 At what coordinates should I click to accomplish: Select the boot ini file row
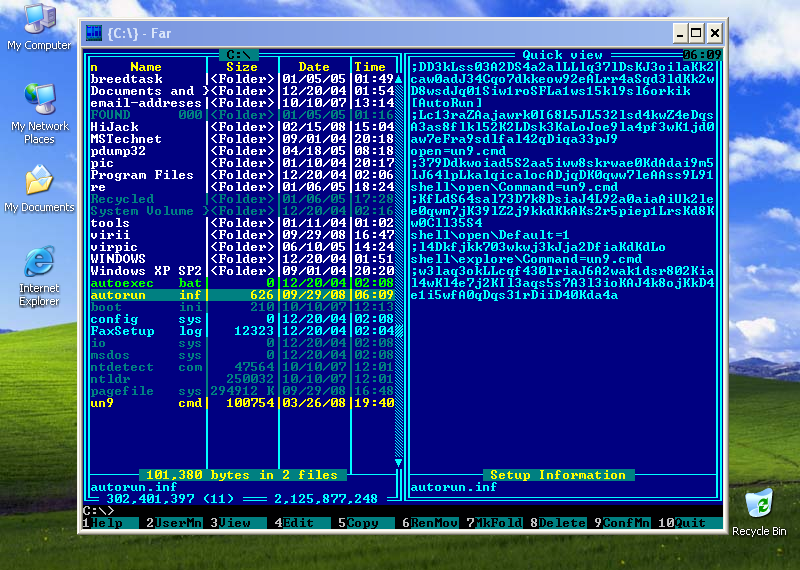242,307
